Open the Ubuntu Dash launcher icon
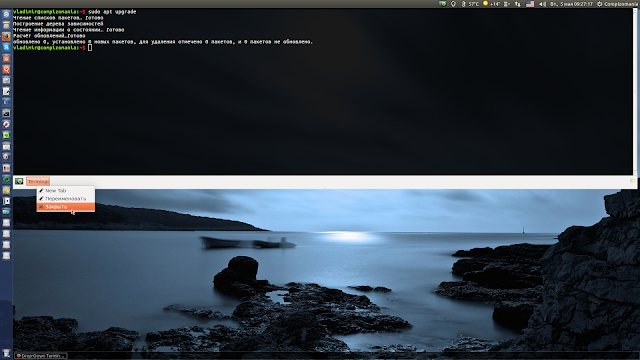The height and width of the screenshot is (360, 640). coord(6,14)
